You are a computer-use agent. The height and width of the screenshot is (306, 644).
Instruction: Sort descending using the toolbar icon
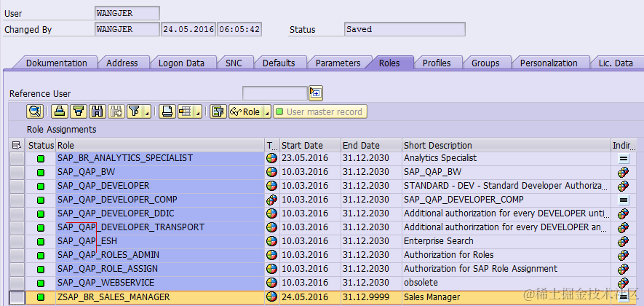click(79, 111)
